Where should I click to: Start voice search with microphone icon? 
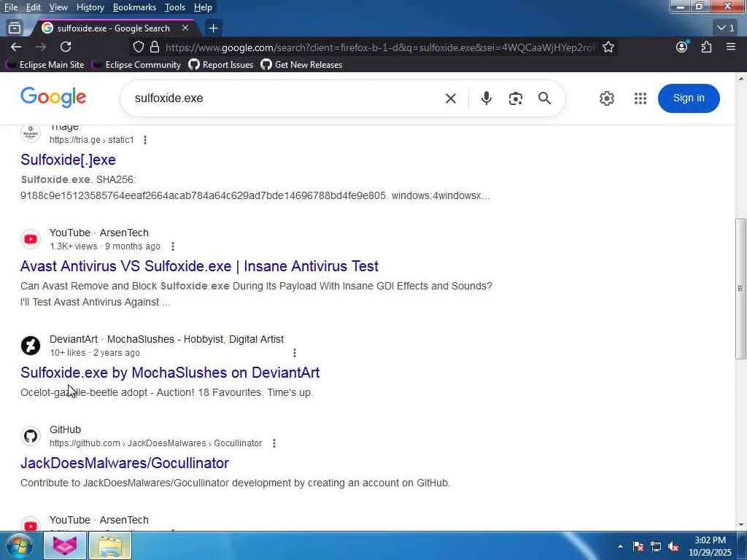(x=486, y=98)
